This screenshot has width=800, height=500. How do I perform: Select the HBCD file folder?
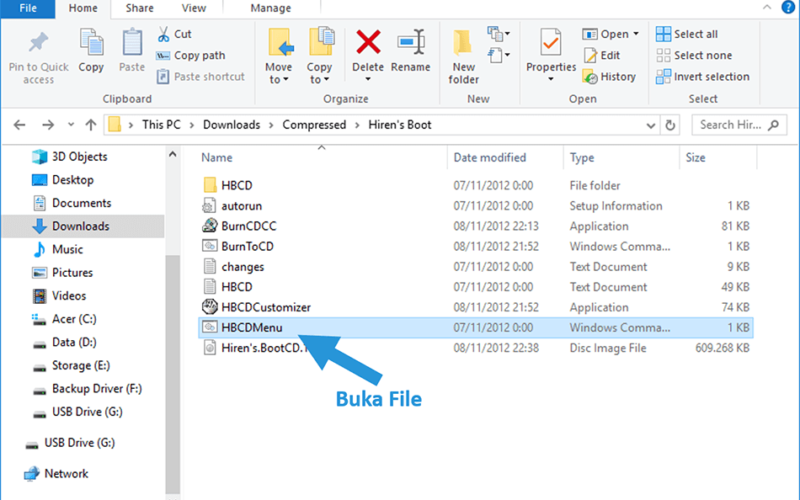click(x=476, y=185)
